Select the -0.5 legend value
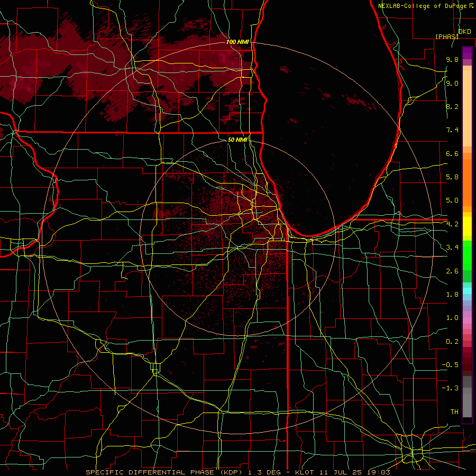Viewport: 476px width, 476px height. click(450, 365)
